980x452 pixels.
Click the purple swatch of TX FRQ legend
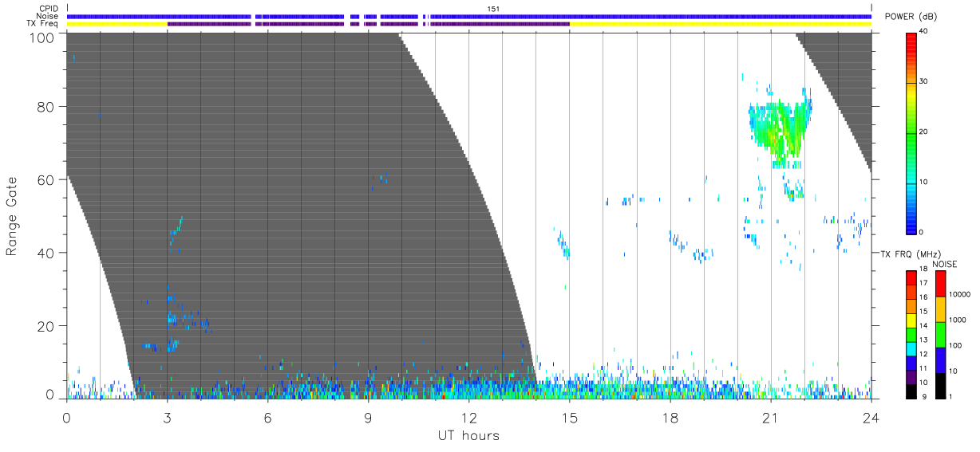(x=912, y=378)
